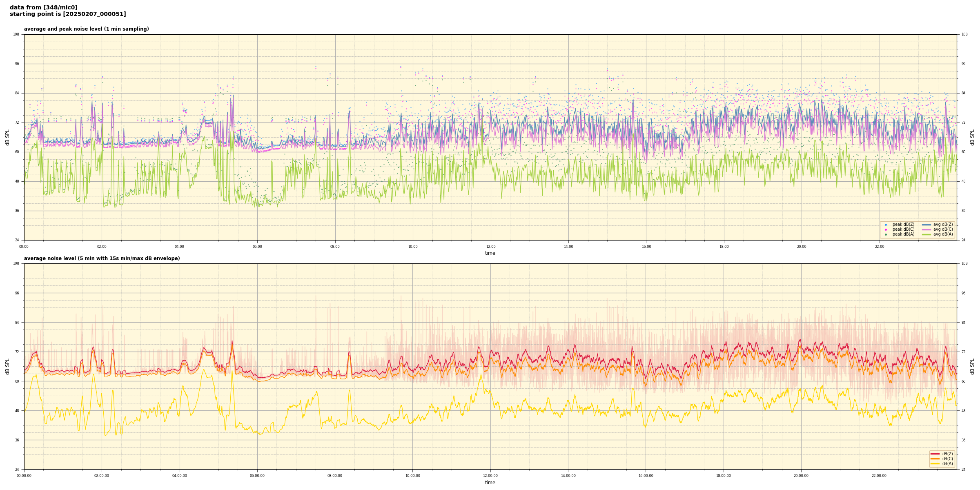This screenshot has width=980, height=490.
Task: Click the avg dB(A) green line swatch
Action: coord(927,234)
